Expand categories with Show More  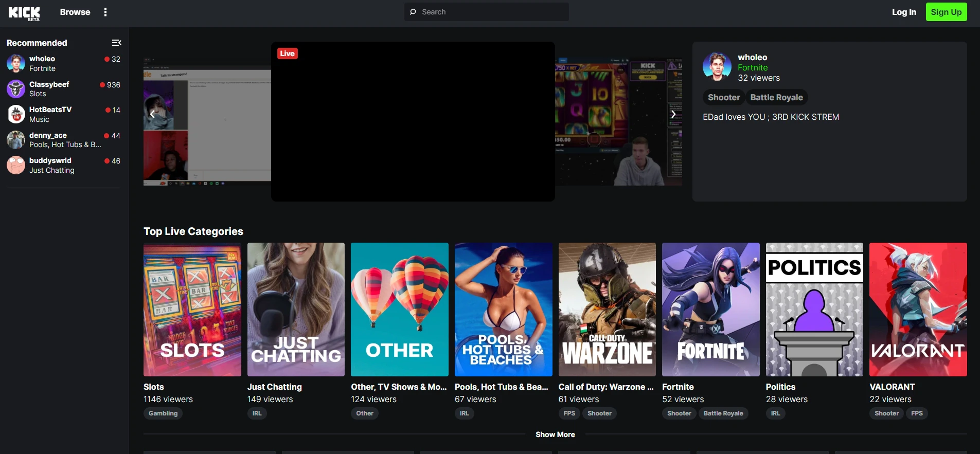[555, 434]
